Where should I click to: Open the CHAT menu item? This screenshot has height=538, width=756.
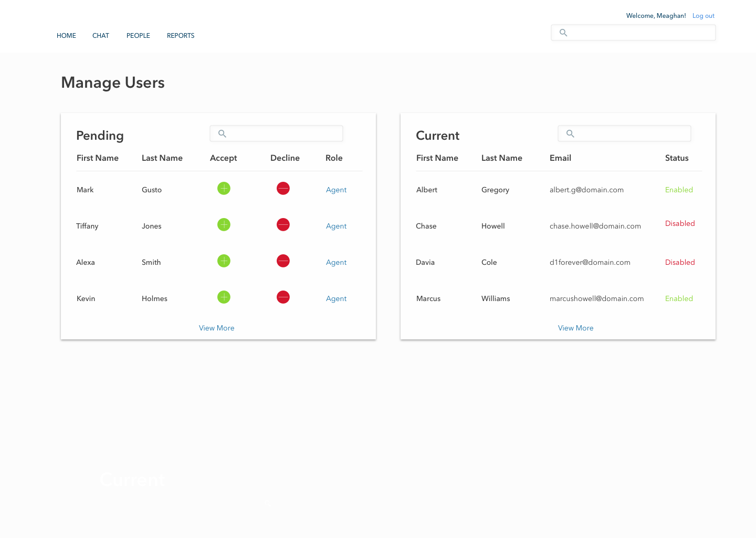click(101, 36)
